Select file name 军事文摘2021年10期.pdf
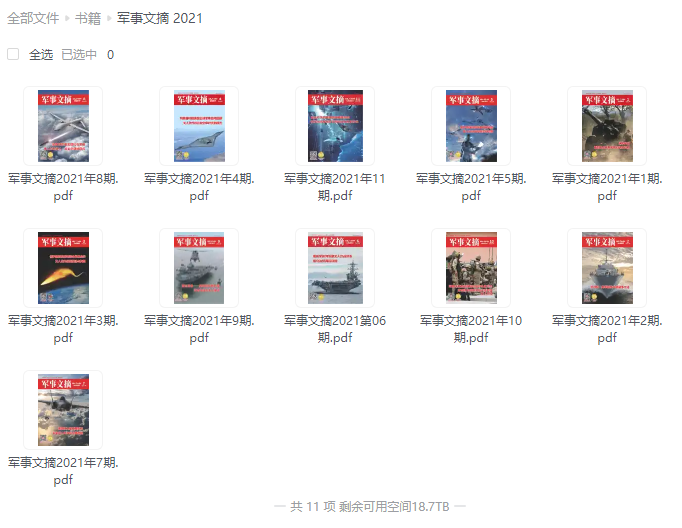 point(471,329)
